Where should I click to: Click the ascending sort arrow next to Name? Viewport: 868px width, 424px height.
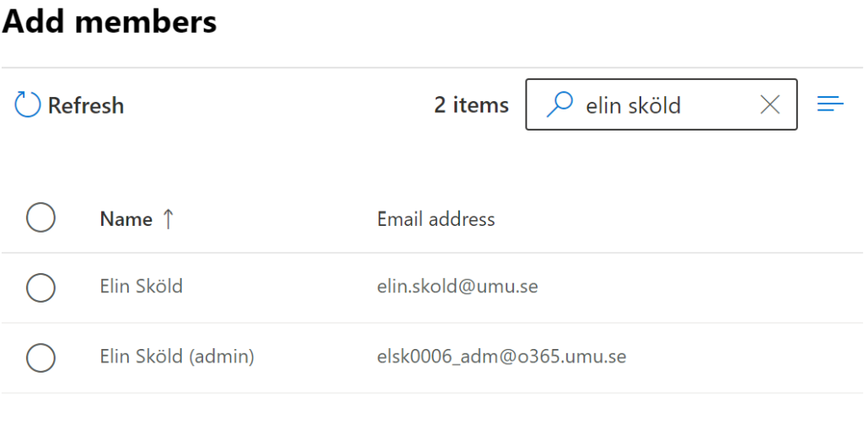coord(168,219)
